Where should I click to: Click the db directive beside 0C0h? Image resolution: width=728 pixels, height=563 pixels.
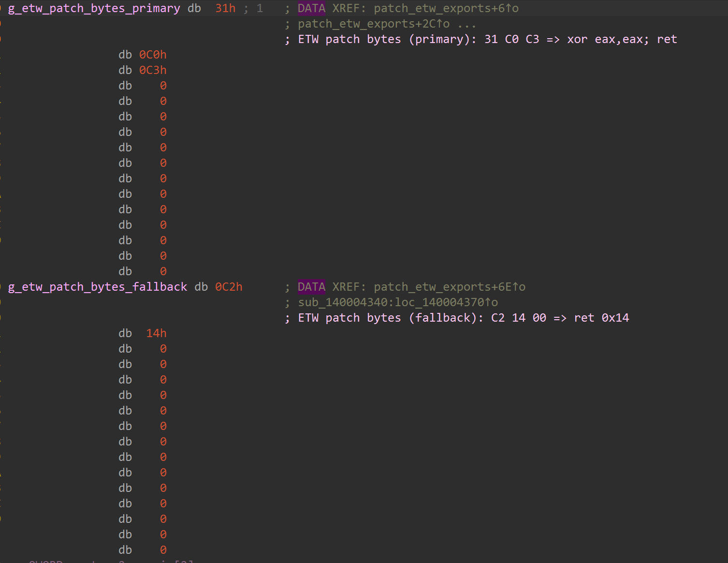[x=125, y=55]
